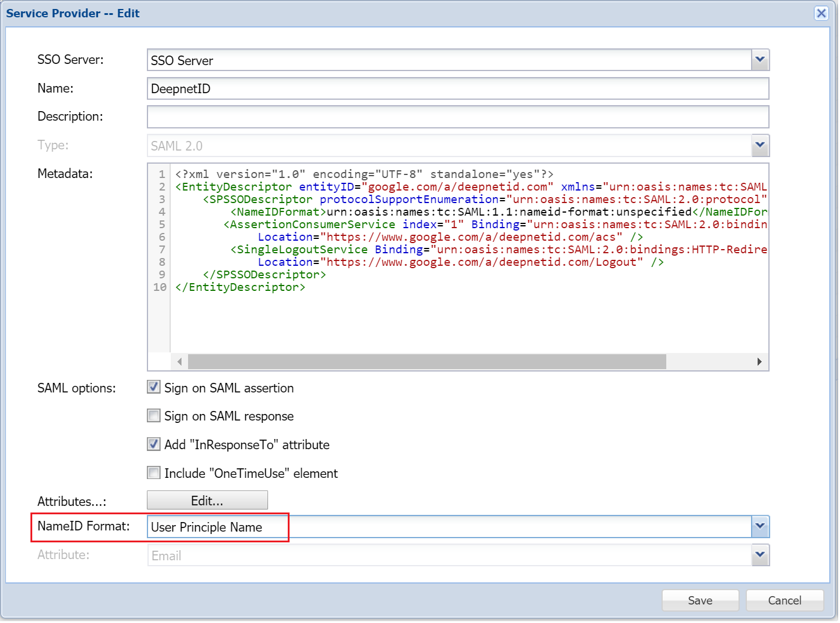Click the Name field containing DeepnetID
This screenshot has width=840, height=623.
click(457, 89)
